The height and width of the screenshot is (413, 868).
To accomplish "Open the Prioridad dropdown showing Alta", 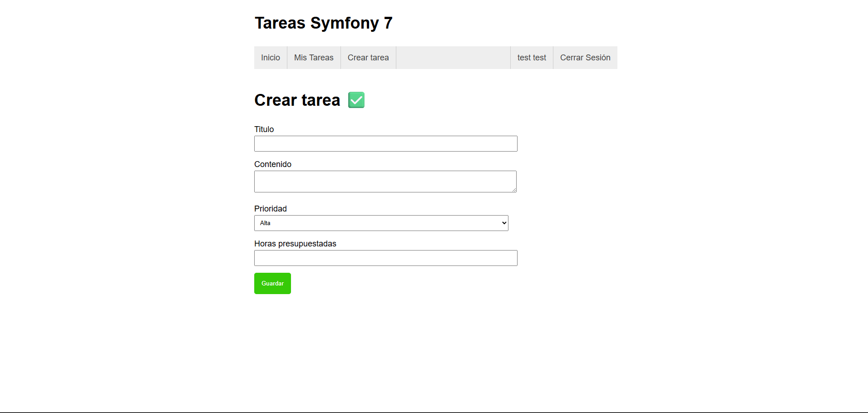I will point(381,223).
